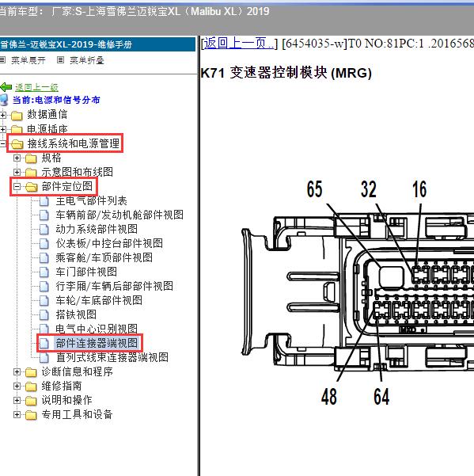Select the 电源插座 folder label

47,130
